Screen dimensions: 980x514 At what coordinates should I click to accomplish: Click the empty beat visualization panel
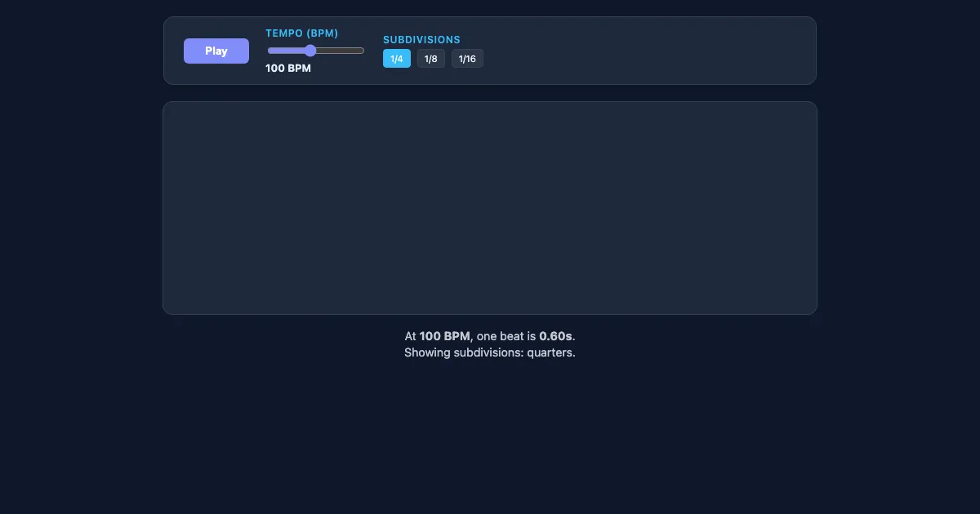pos(490,208)
